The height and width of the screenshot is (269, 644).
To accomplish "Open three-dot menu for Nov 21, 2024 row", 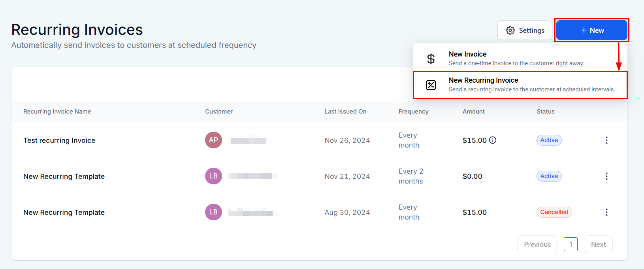I will 606,176.
